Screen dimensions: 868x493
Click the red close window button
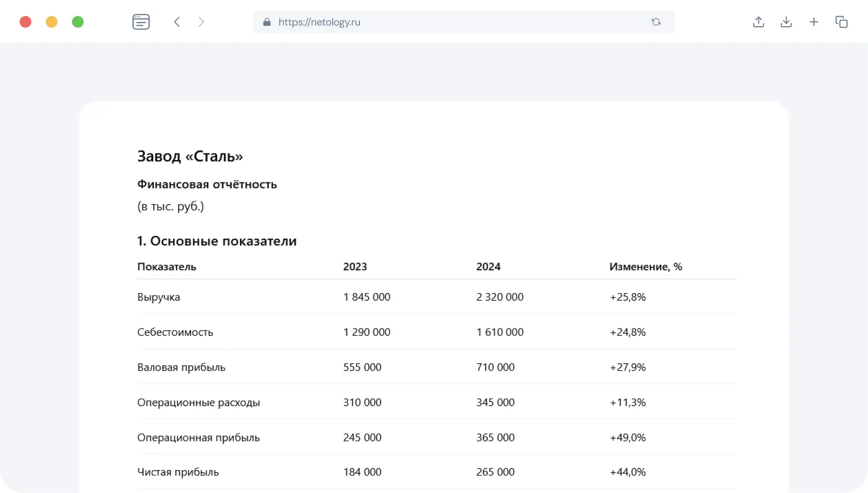pyautogui.click(x=26, y=22)
